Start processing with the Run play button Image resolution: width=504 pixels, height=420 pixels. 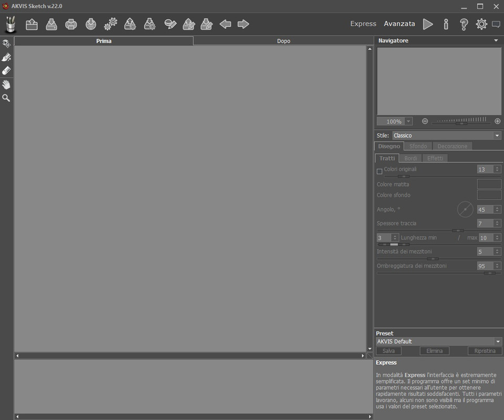[428, 24]
